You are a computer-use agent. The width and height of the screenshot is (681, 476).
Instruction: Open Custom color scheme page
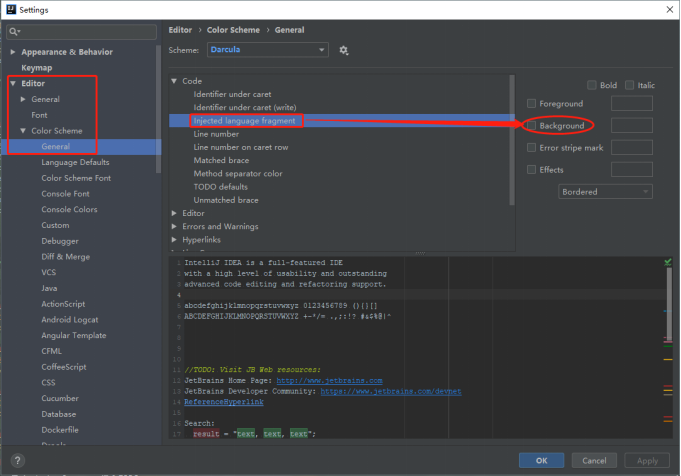(x=55, y=225)
